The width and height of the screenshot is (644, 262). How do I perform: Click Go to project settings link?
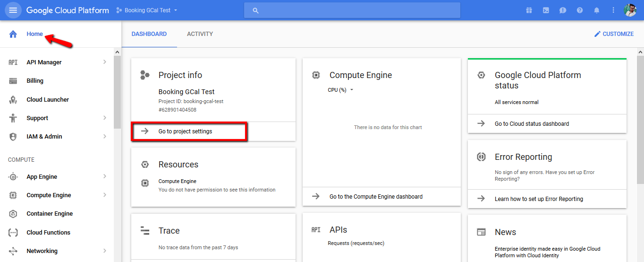(185, 131)
